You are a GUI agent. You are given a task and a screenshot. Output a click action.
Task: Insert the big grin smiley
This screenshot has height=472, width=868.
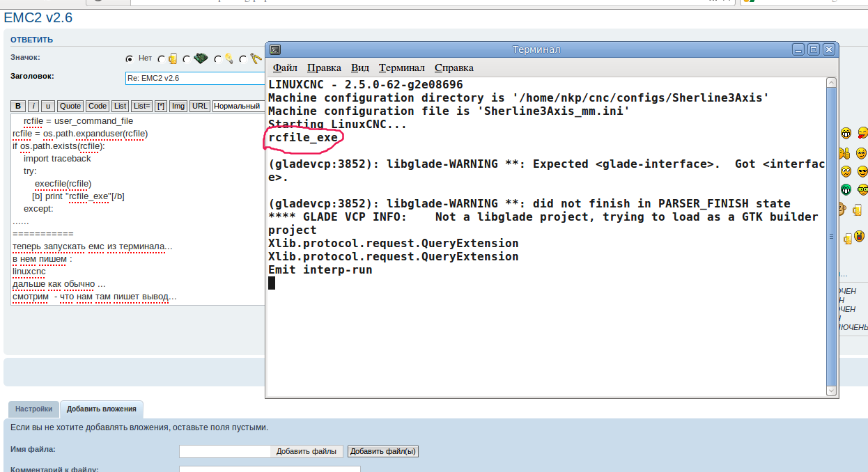tap(846, 133)
